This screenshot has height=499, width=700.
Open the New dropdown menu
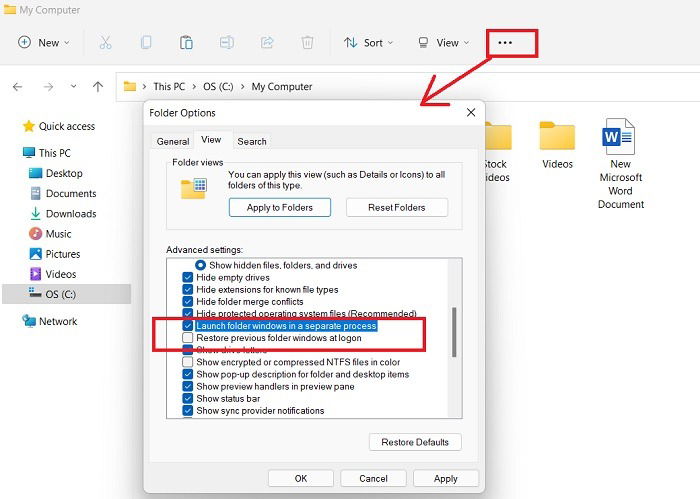pos(44,43)
